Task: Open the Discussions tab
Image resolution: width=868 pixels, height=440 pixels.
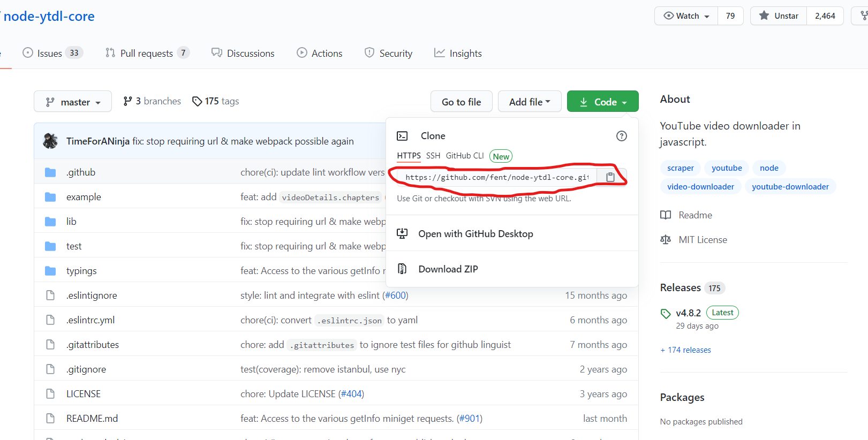Action: point(243,53)
